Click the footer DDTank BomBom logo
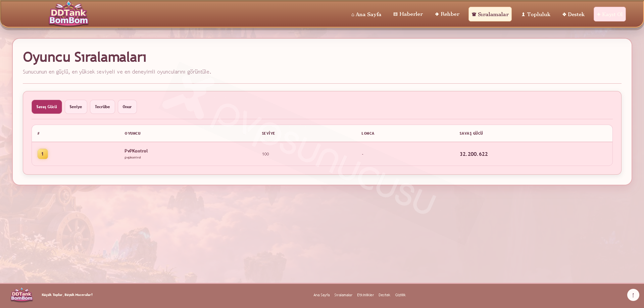This screenshot has height=308, width=644. coord(22,295)
